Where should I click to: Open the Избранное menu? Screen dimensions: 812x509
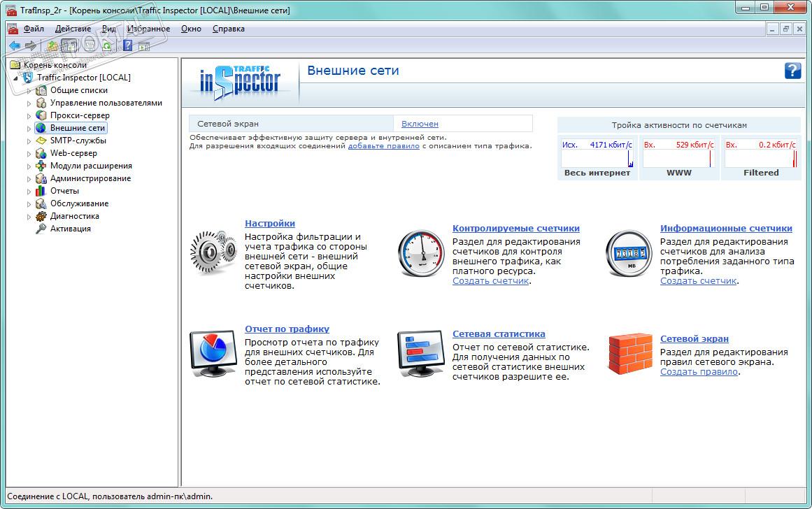coord(149,29)
